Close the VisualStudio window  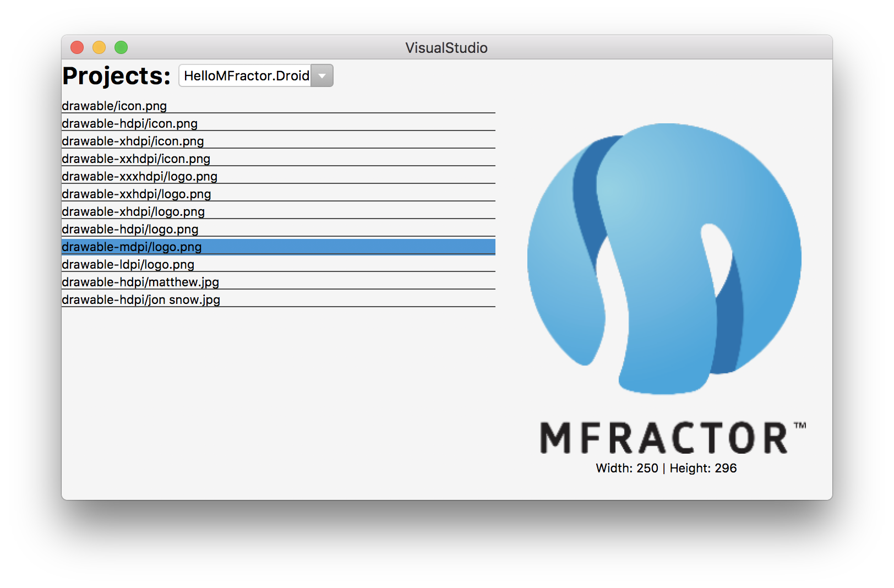point(77,47)
